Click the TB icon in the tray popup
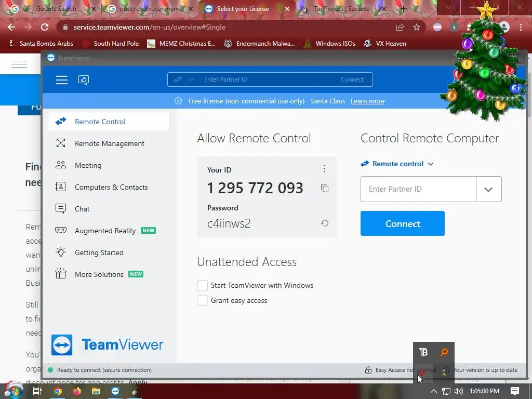The height and width of the screenshot is (399, 532). point(423,353)
